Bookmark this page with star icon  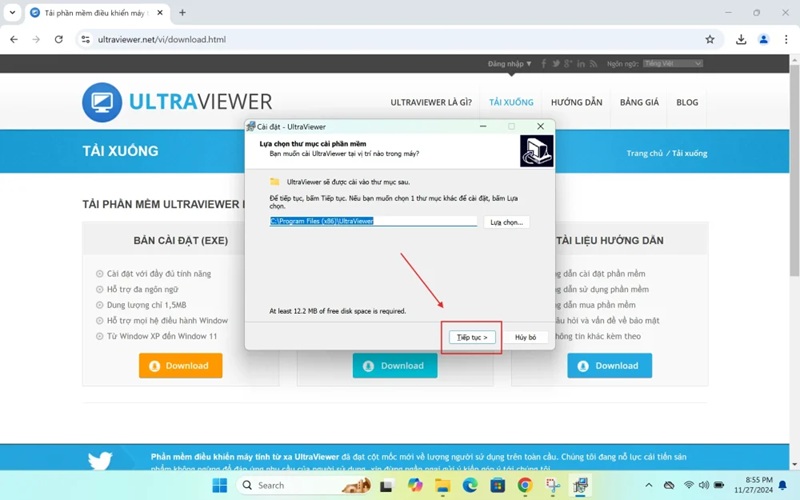pos(710,39)
